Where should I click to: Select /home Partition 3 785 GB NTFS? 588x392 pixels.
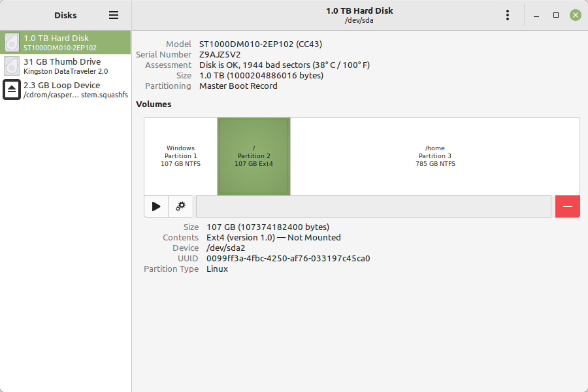click(x=435, y=156)
